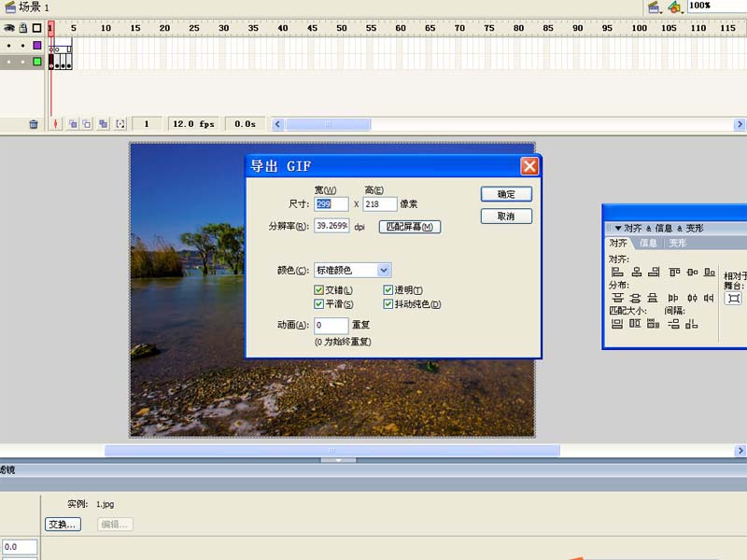The height and width of the screenshot is (560, 747).
Task: Click the collapse arrow below the stage scrollbar
Action: click(x=338, y=460)
